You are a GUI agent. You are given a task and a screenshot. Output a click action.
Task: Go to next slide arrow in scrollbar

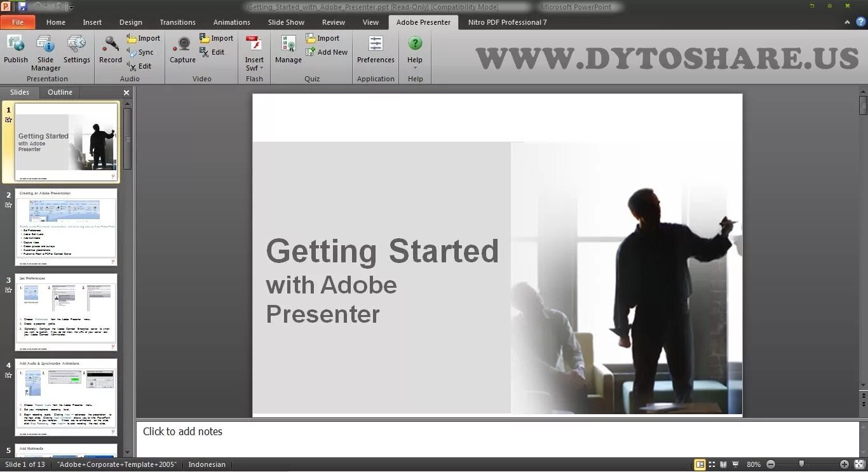pyautogui.click(x=863, y=405)
